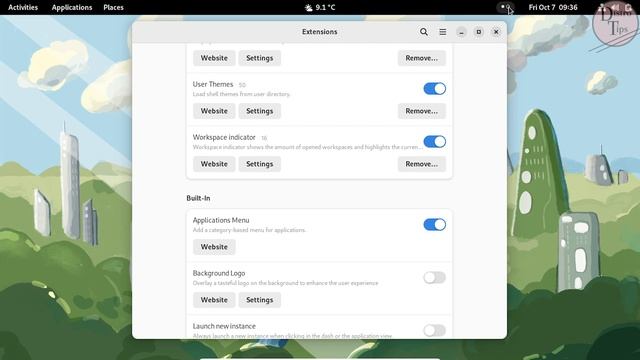Remove the User Themes extension
This screenshot has width=640, height=360.
pyautogui.click(x=422, y=111)
